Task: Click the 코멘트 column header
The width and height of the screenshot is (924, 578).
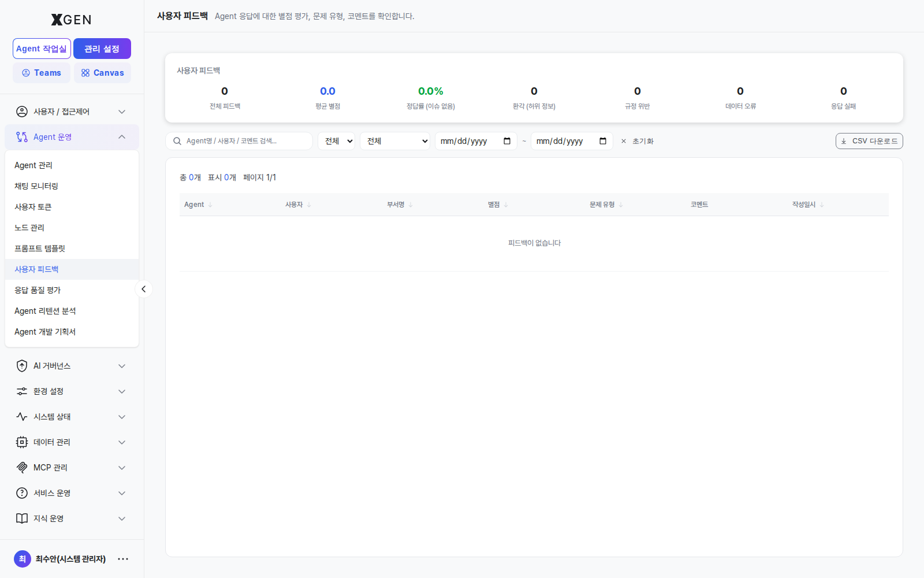Action: click(x=699, y=205)
